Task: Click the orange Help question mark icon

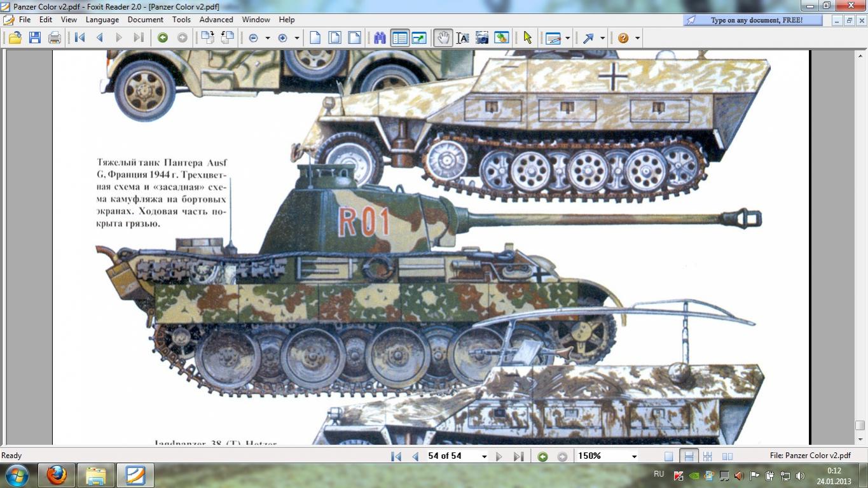Action: coord(623,38)
